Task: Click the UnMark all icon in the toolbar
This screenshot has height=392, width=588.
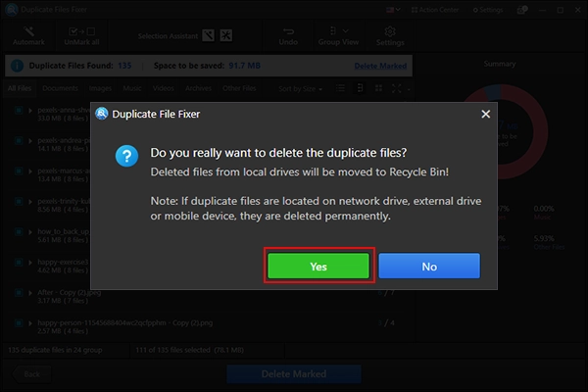Action: 81,31
